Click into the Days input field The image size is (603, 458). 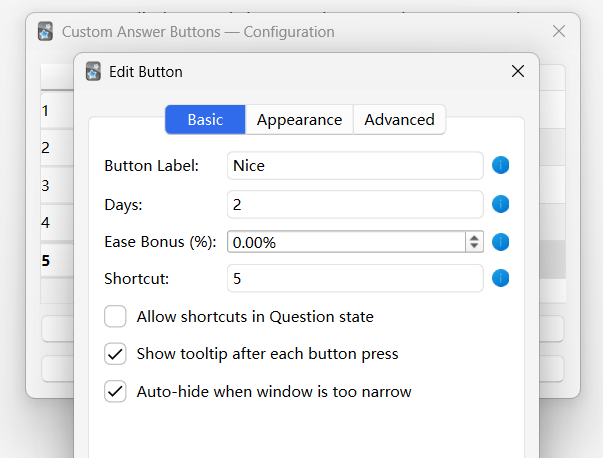click(355, 204)
